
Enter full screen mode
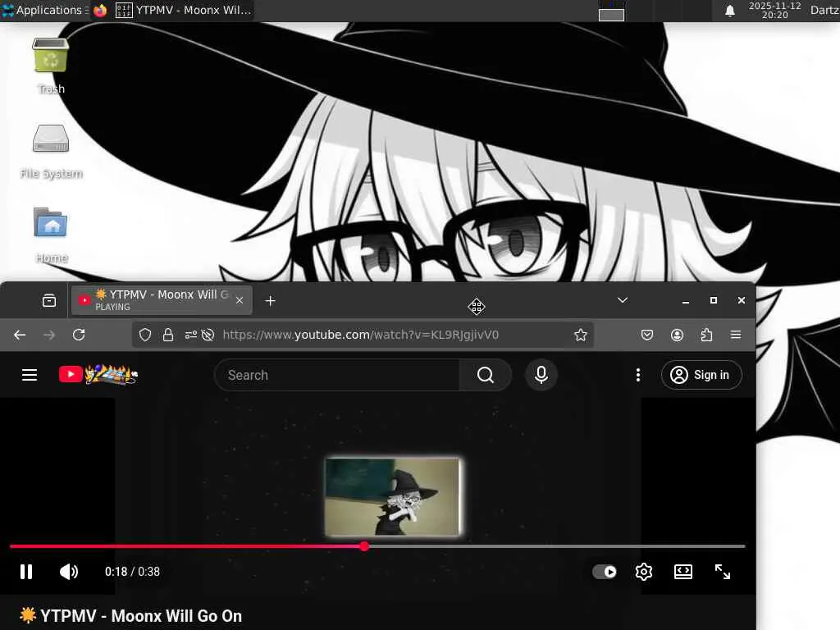(x=723, y=572)
